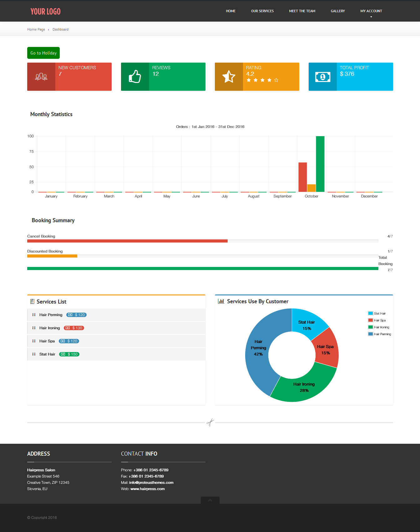Click the clipboard icon beside Services List

[x=32, y=301]
